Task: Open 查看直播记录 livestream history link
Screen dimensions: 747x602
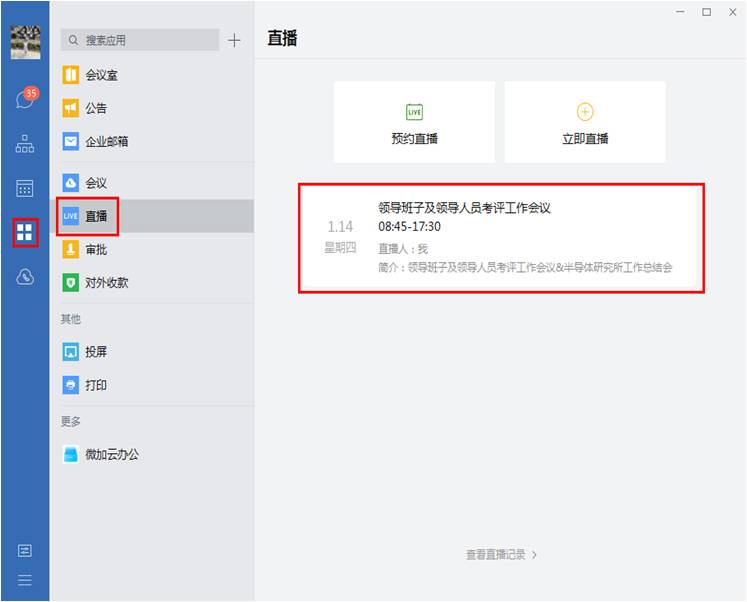Action: point(501,554)
